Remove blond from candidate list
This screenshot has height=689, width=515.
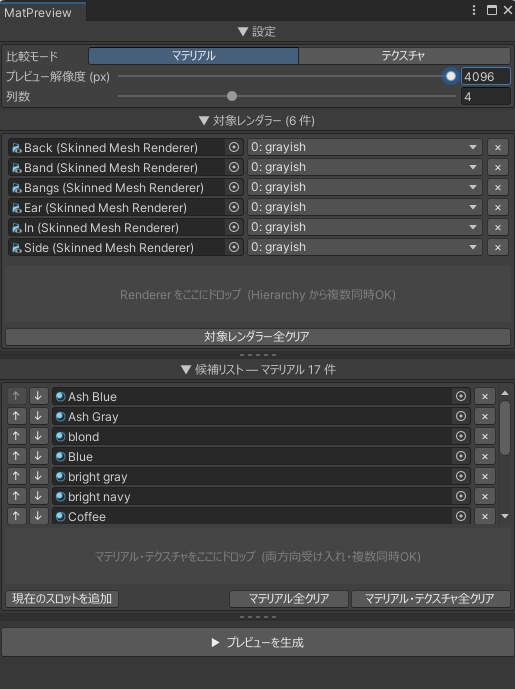pyautogui.click(x=485, y=436)
